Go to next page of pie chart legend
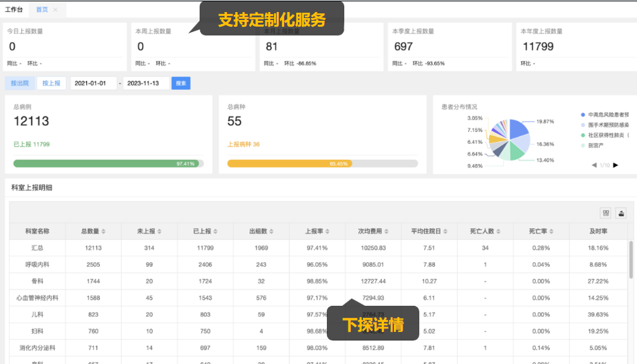637x364 pixels. coord(616,165)
